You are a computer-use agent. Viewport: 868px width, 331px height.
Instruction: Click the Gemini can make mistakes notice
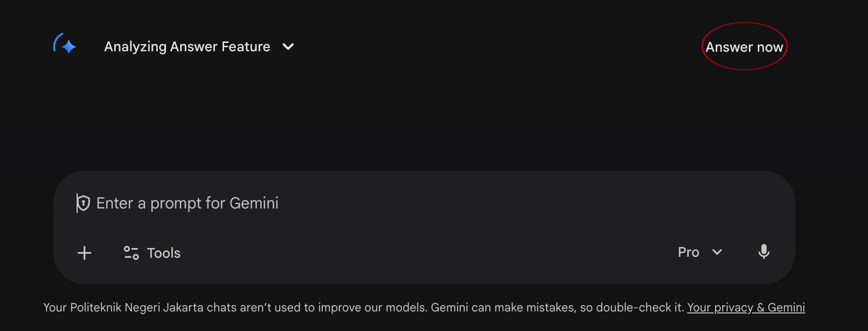pyautogui.click(x=557, y=308)
